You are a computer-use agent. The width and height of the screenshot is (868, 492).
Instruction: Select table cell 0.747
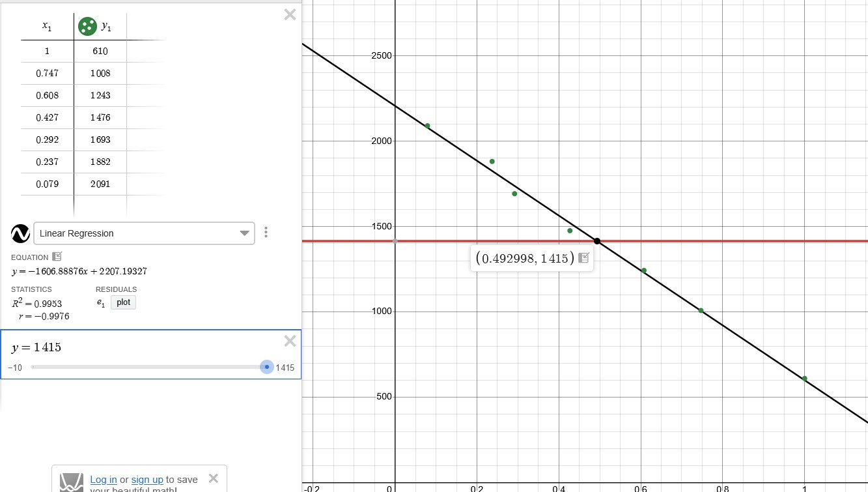pyautogui.click(x=47, y=74)
